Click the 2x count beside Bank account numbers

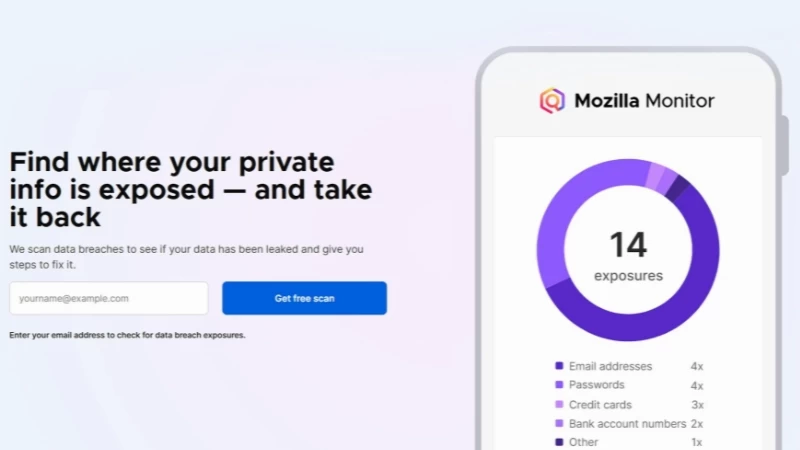(697, 423)
